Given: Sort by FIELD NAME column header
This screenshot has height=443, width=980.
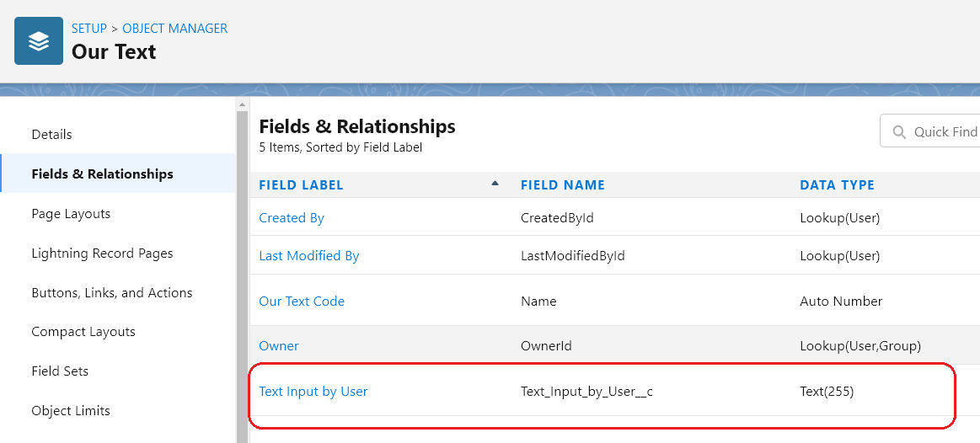Looking at the screenshot, I should click(563, 185).
